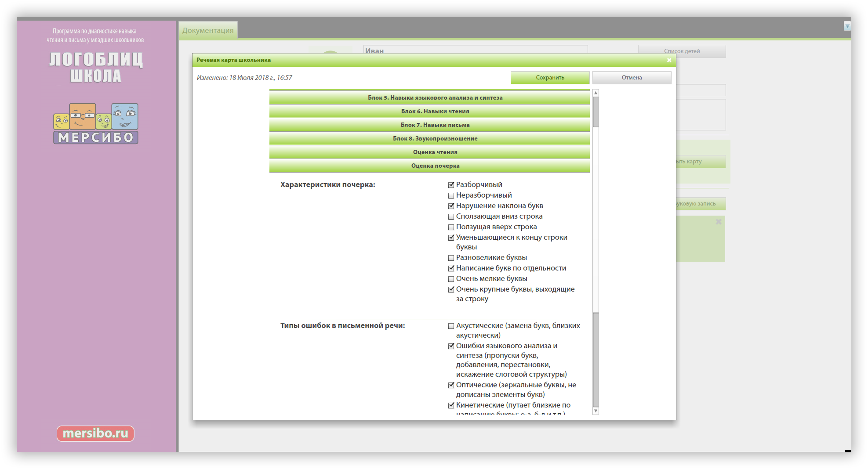
Task: Open the mersibo.ru website link
Action: (x=95, y=433)
